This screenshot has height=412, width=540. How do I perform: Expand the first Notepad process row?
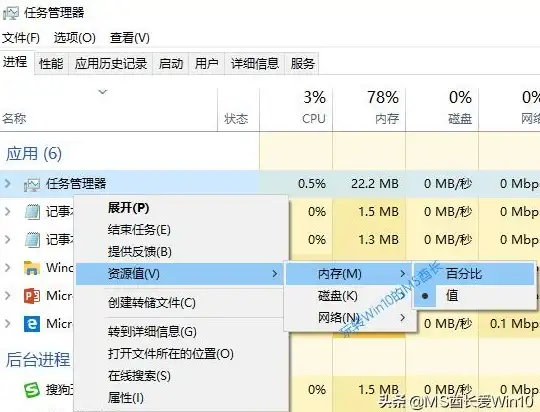pos(8,212)
